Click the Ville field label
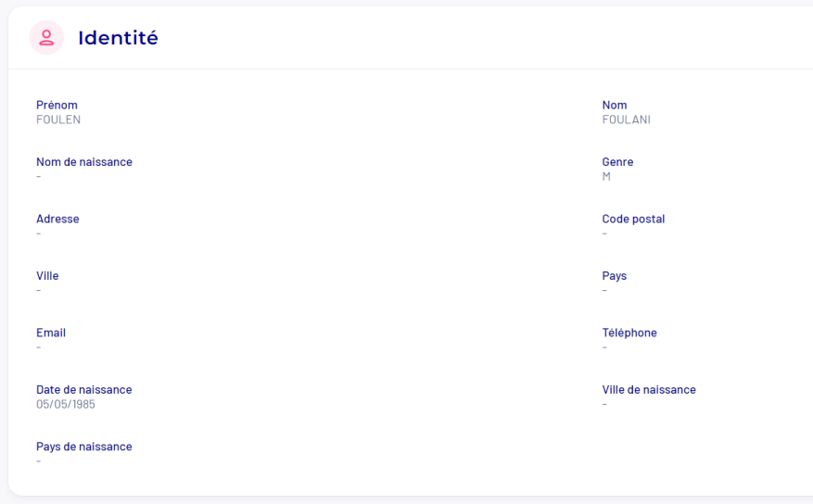The image size is (813, 504). coord(47,276)
